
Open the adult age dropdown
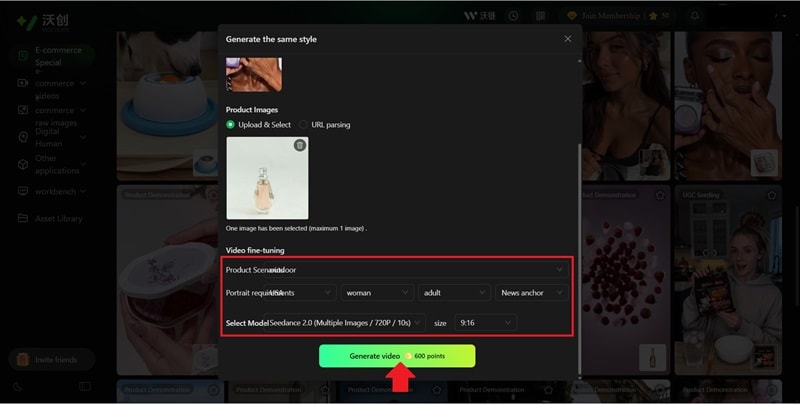pyautogui.click(x=454, y=292)
